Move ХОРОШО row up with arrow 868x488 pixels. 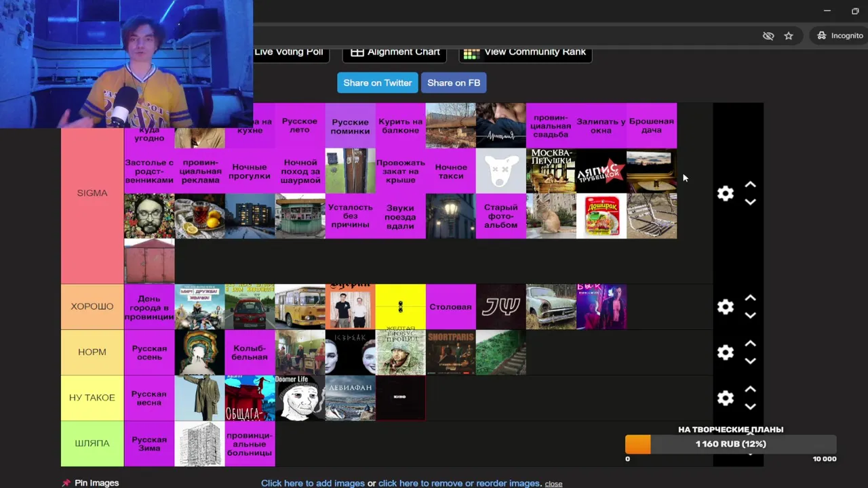pos(750,298)
